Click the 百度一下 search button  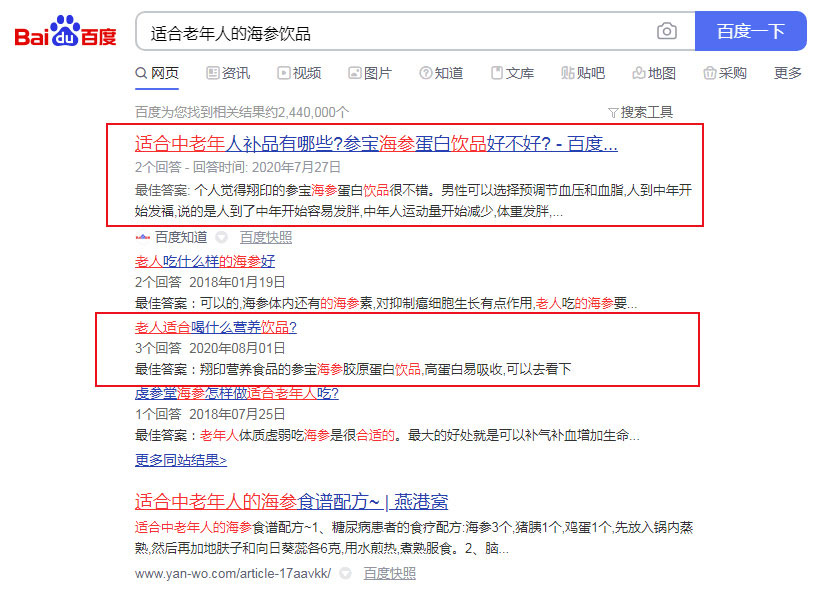point(751,31)
